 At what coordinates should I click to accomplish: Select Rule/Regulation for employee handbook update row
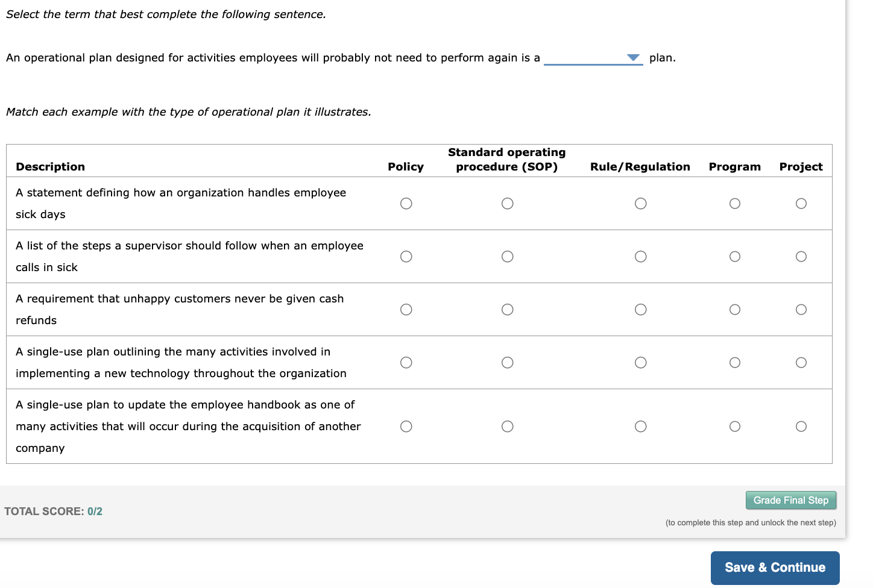[x=641, y=427]
